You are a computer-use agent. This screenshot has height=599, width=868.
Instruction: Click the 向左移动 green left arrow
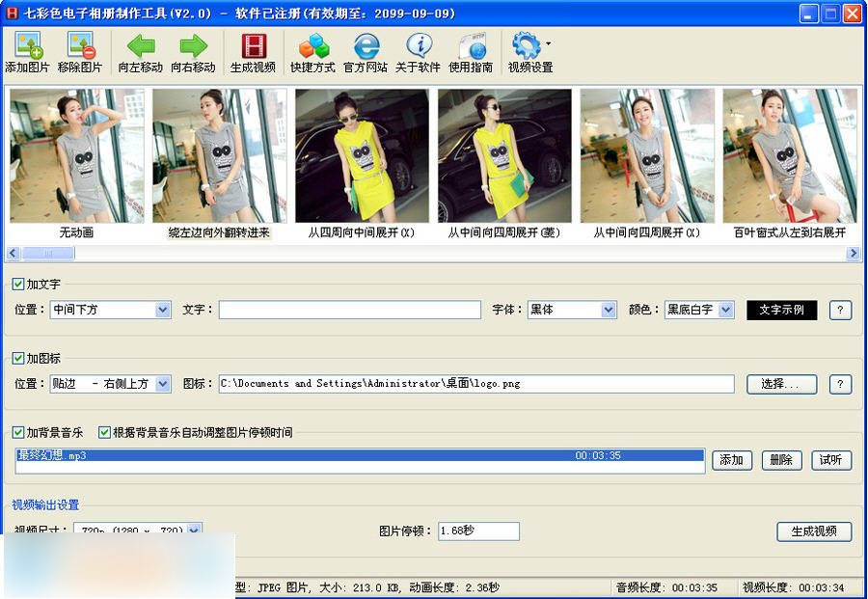pos(141,46)
